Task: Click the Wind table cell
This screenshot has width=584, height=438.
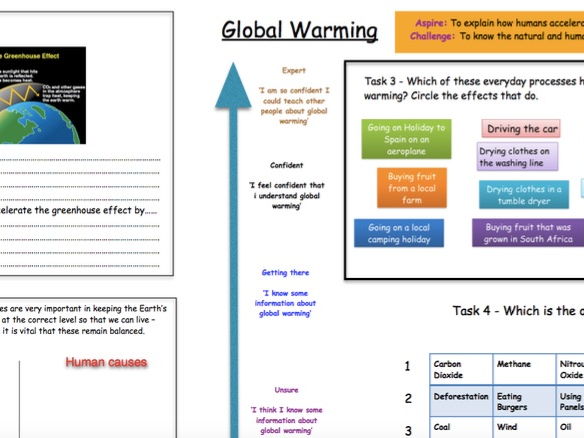Action: click(x=524, y=428)
